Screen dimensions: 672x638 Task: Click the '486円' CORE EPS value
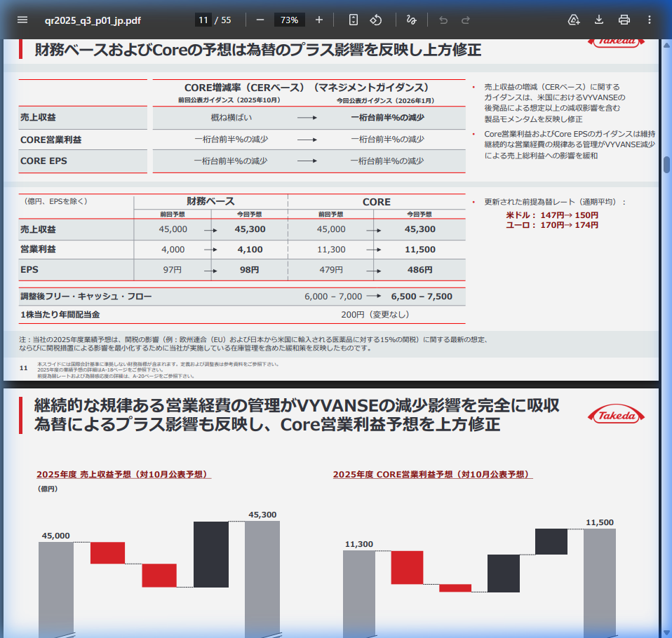pyautogui.click(x=420, y=270)
